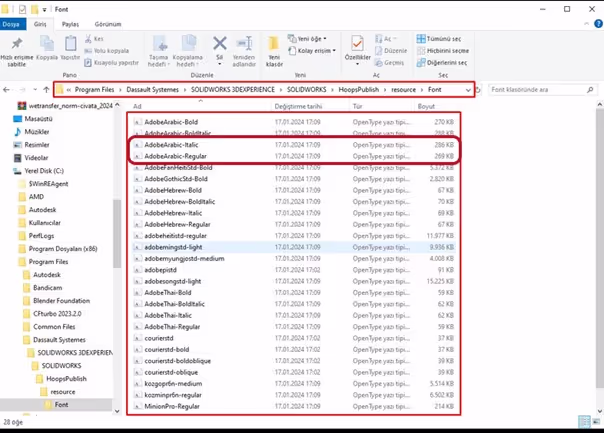Click the Özellikler properties icon
The width and height of the screenshot is (604, 433).
pyautogui.click(x=357, y=44)
